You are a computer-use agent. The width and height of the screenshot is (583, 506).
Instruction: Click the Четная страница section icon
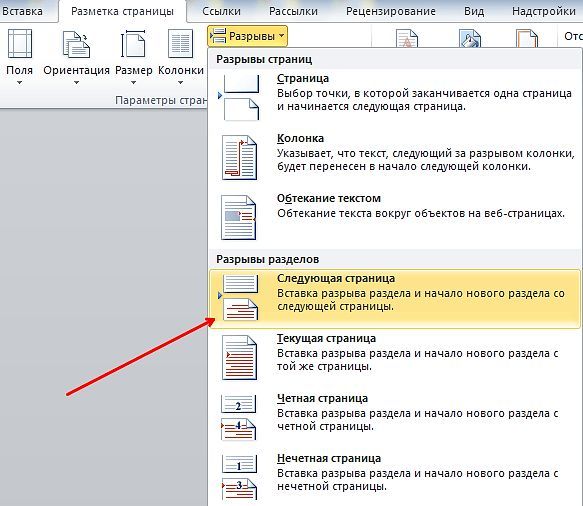point(238,418)
